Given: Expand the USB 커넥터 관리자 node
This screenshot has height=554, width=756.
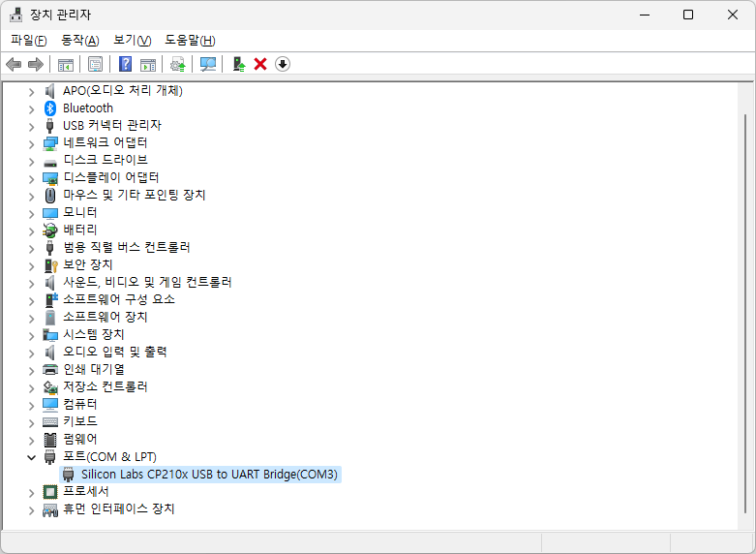Looking at the screenshot, I should pos(31,127).
